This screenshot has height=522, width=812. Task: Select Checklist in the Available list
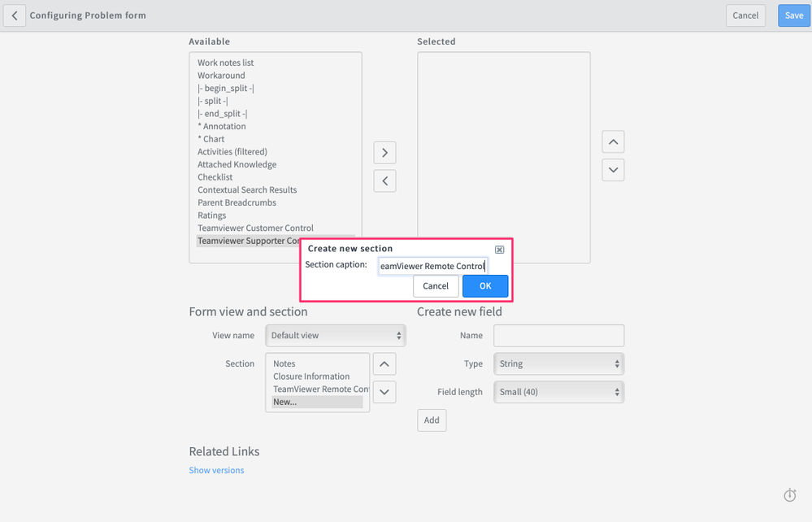coord(215,177)
